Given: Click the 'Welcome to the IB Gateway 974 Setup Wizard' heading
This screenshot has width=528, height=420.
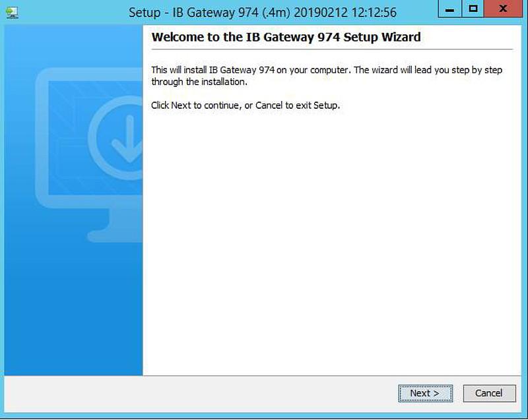Looking at the screenshot, I should tap(286, 37).
